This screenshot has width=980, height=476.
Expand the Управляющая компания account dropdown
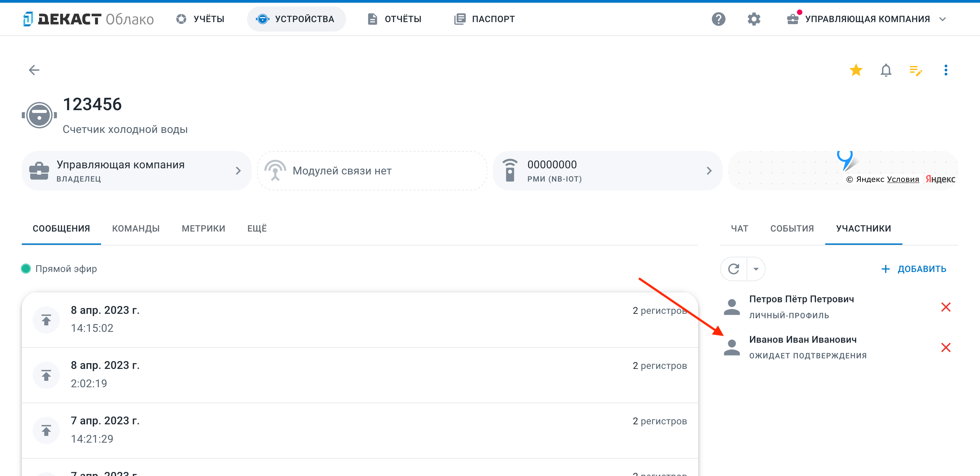(x=943, y=19)
